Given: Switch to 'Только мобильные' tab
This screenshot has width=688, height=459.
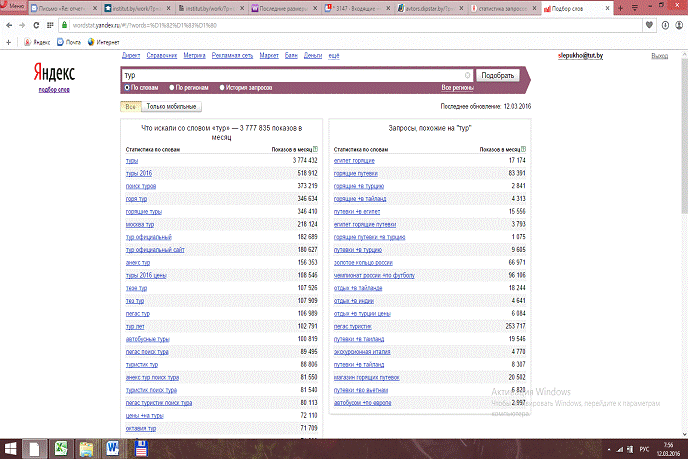Looking at the screenshot, I should point(173,106).
